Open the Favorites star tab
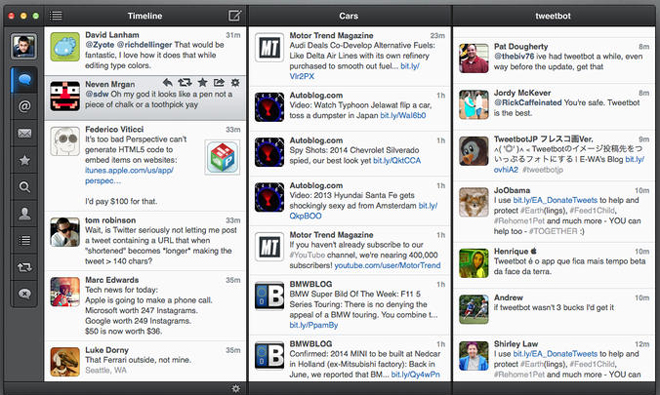660x395 pixels. pos(24,160)
